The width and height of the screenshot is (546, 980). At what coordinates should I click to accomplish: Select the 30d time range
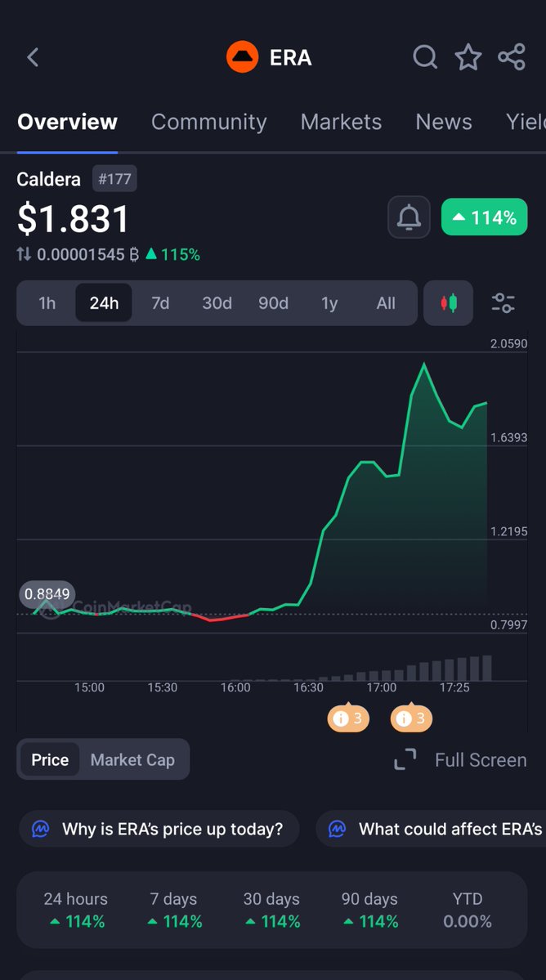point(217,303)
